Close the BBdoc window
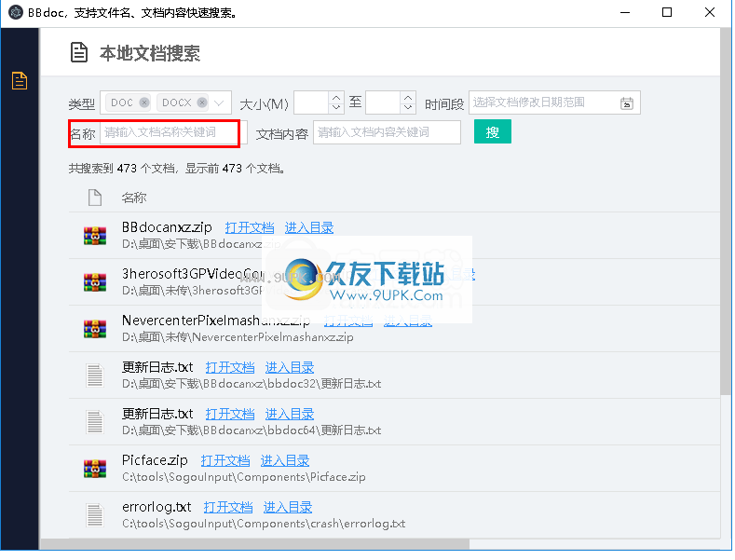Screen dimensions: 735x560 710,13
